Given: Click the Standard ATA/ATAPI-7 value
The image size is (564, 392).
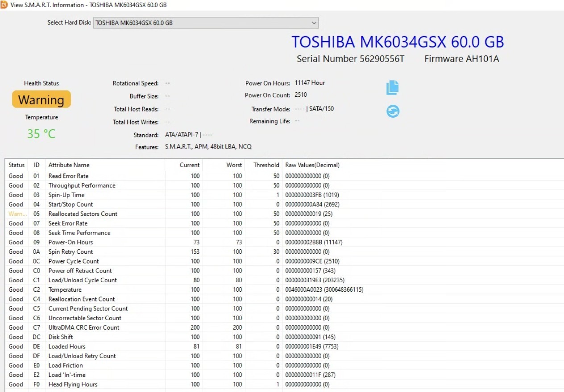Looking at the screenshot, I should [189, 135].
